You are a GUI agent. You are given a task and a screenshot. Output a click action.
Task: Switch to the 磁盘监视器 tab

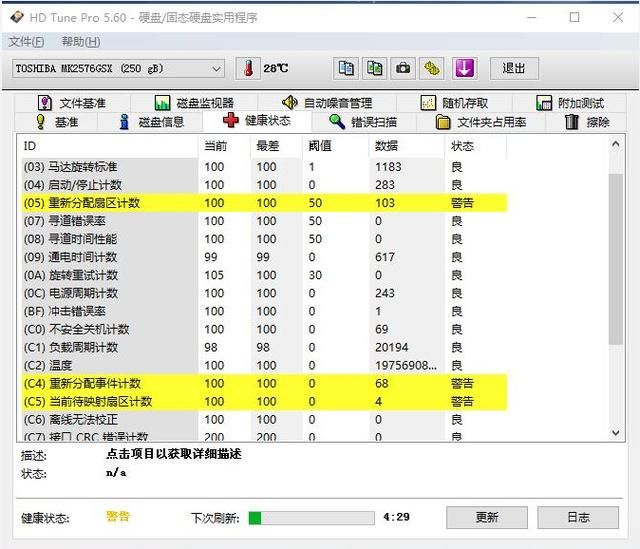[x=194, y=103]
